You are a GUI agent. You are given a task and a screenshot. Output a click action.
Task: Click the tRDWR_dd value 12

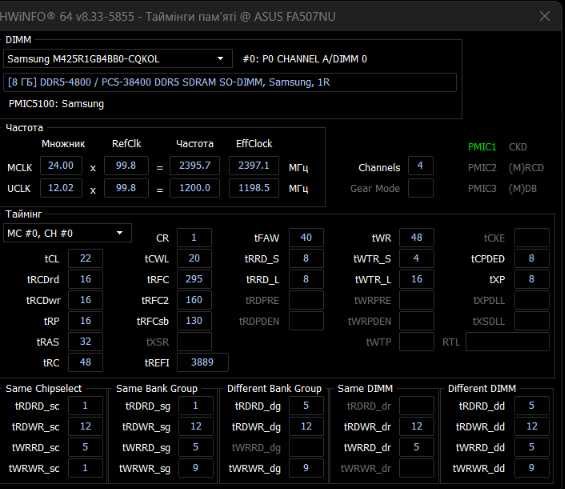[x=531, y=427]
